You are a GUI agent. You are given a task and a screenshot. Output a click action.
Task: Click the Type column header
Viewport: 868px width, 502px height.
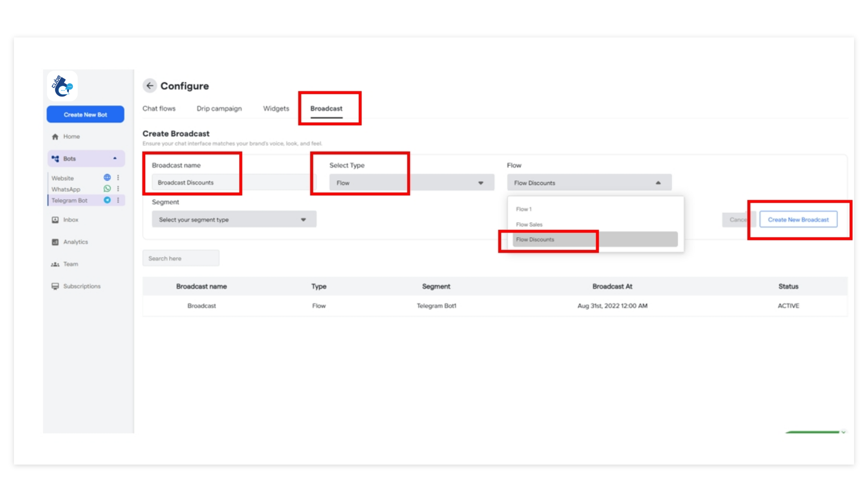click(x=319, y=286)
